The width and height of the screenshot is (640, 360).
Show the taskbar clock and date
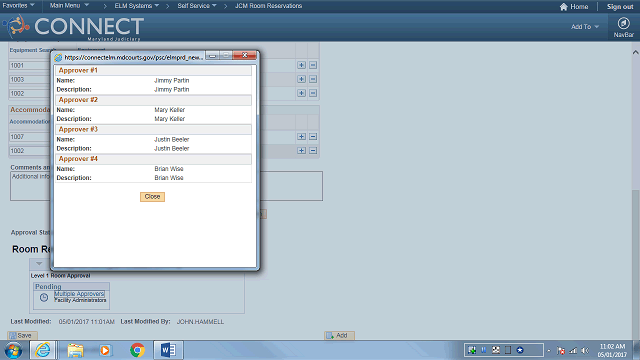click(612, 351)
